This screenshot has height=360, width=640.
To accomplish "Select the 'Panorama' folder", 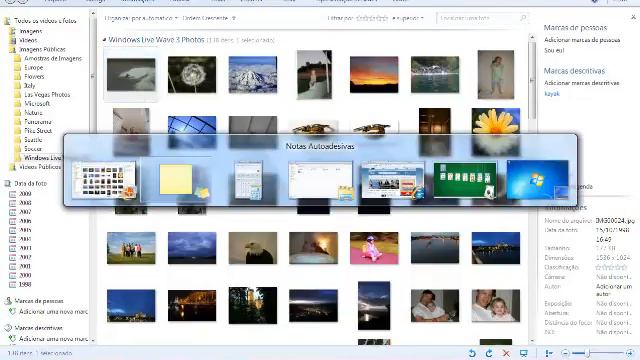I will click(x=38, y=122).
